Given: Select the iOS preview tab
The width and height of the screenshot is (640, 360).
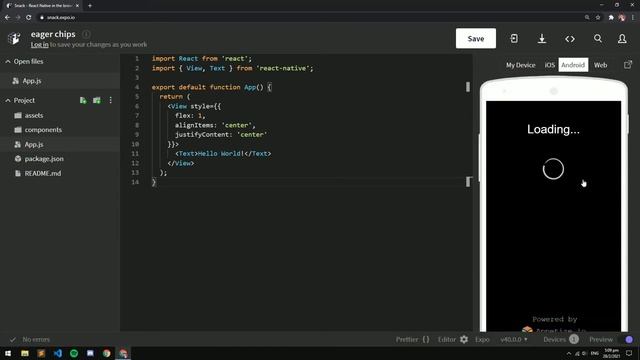Looking at the screenshot, I should (x=549, y=65).
